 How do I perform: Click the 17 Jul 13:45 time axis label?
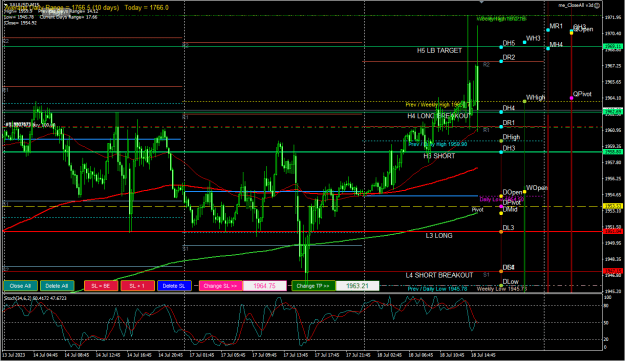point(296,355)
